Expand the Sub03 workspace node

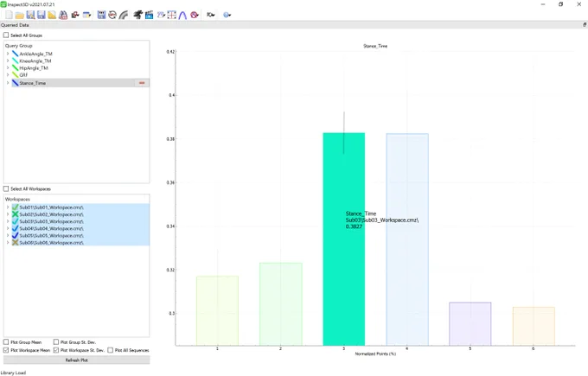(x=8, y=221)
